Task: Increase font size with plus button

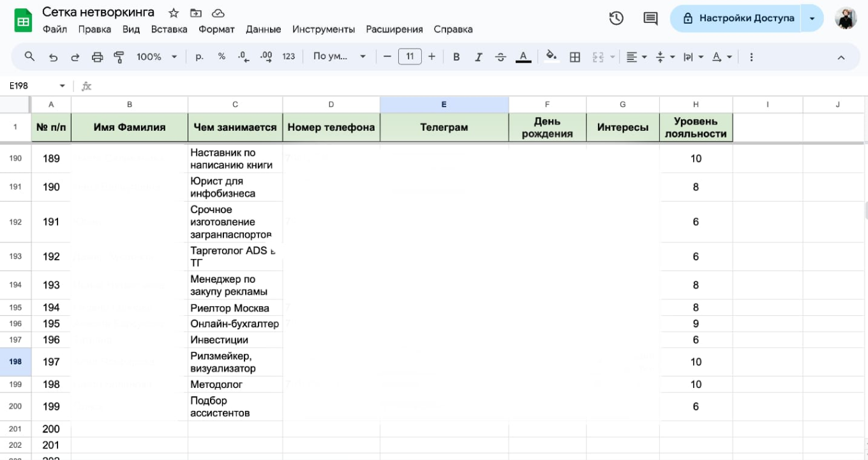Action: [x=432, y=57]
